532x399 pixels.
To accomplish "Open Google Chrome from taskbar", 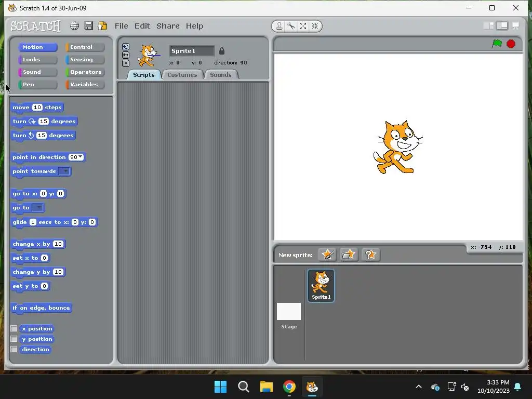I will tap(289, 387).
